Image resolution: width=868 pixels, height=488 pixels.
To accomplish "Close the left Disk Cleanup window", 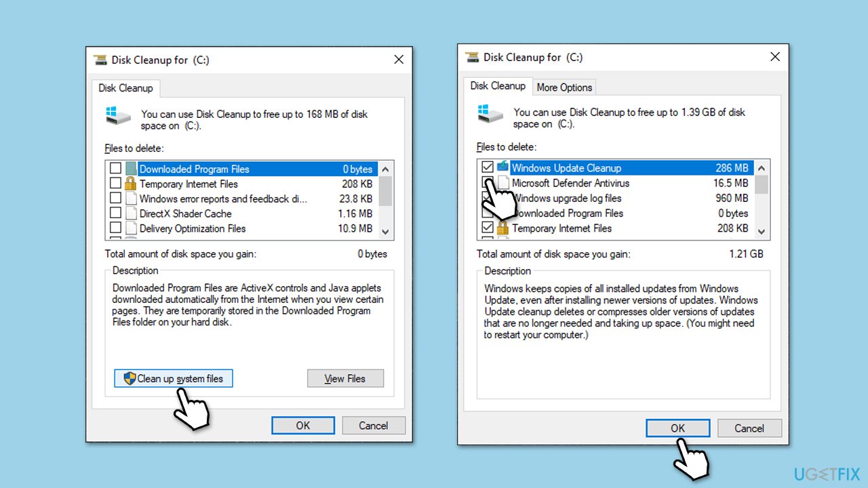I will (x=399, y=60).
